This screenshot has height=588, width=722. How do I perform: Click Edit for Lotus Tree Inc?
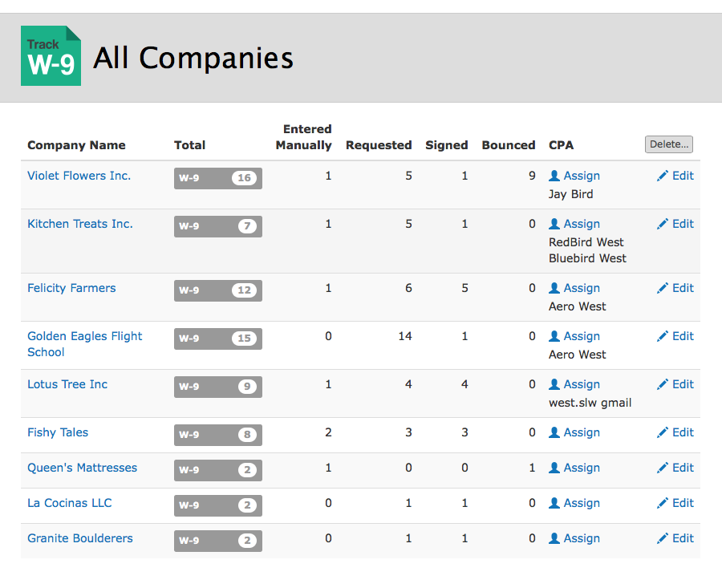(675, 384)
